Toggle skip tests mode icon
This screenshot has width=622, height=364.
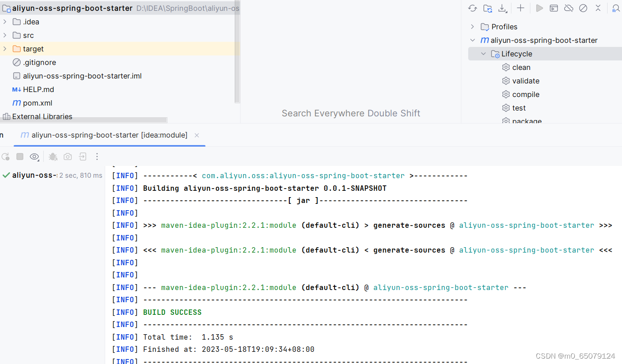(583, 8)
